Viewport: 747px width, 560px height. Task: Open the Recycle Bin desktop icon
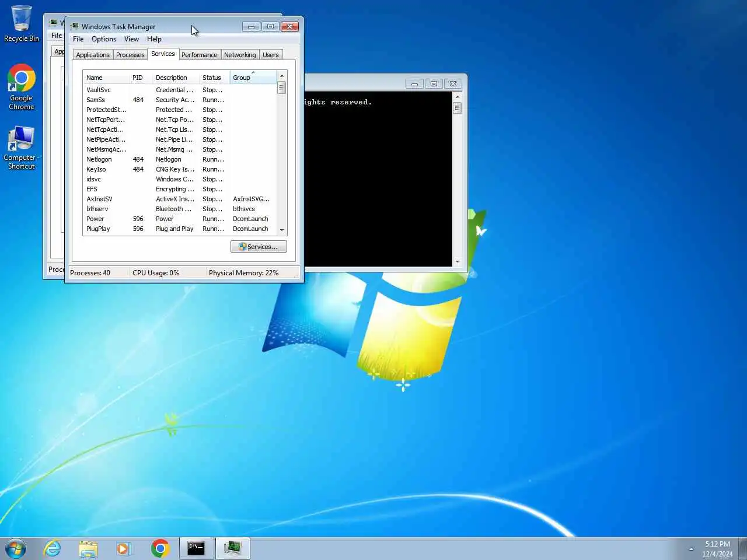click(21, 23)
